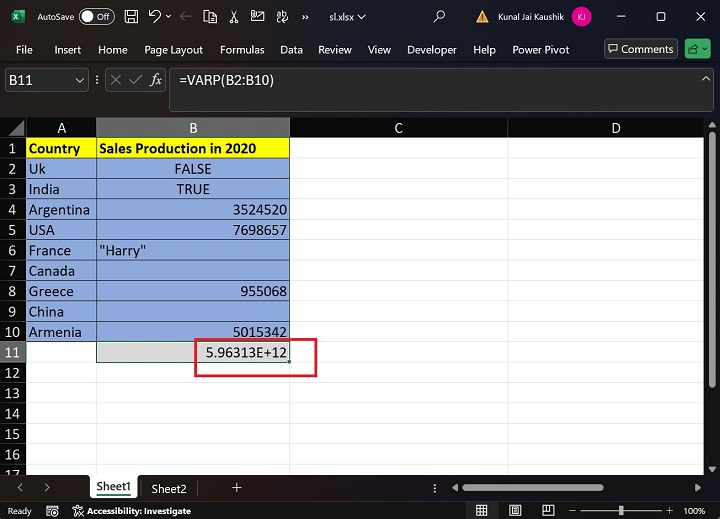Open the Insert ribbon tab
This screenshot has height=519, width=720.
pos(68,50)
